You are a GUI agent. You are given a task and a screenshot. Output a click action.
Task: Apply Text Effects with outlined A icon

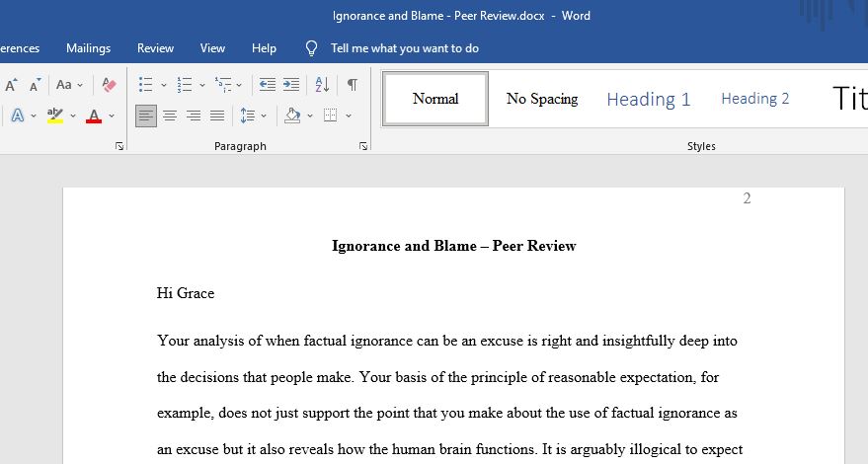pyautogui.click(x=18, y=116)
